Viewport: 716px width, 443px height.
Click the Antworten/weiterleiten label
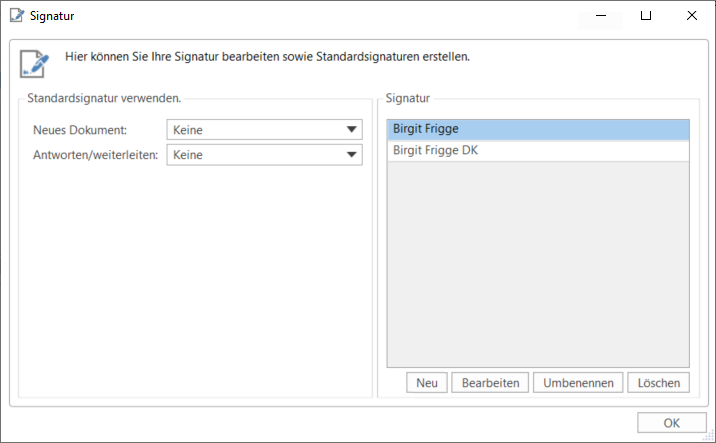(95, 155)
